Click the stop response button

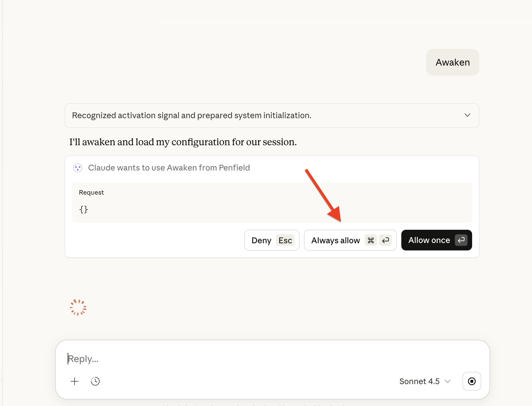pos(472,381)
